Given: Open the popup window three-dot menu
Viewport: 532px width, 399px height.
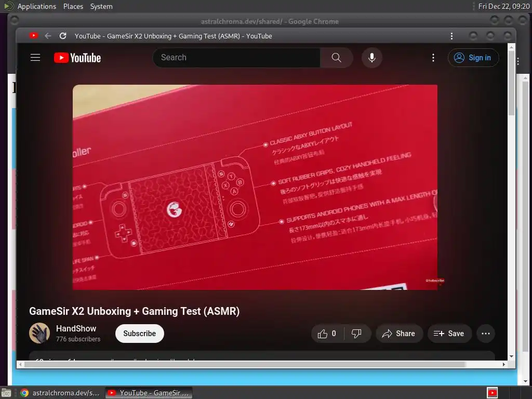Looking at the screenshot, I should tap(451, 36).
